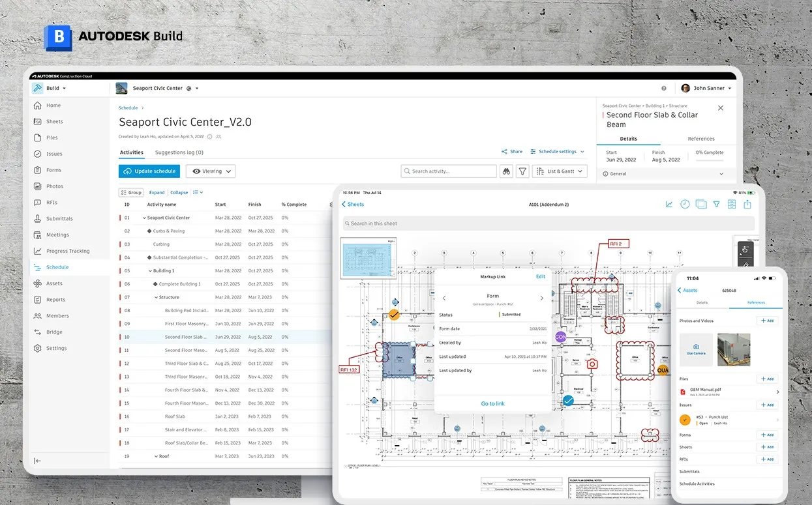This screenshot has width=812, height=505.
Task: Open Assets in the desktop sidebar
Action: tap(54, 283)
